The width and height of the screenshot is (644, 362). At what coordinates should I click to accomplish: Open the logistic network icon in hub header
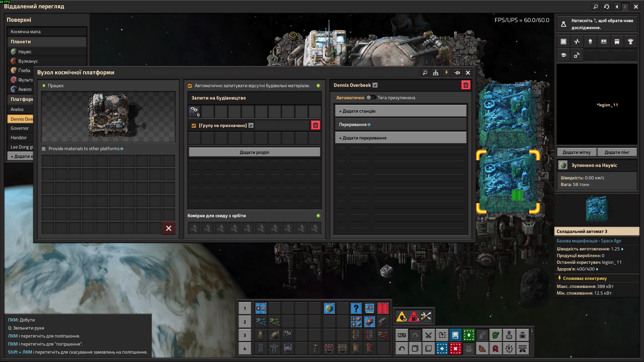[436, 73]
